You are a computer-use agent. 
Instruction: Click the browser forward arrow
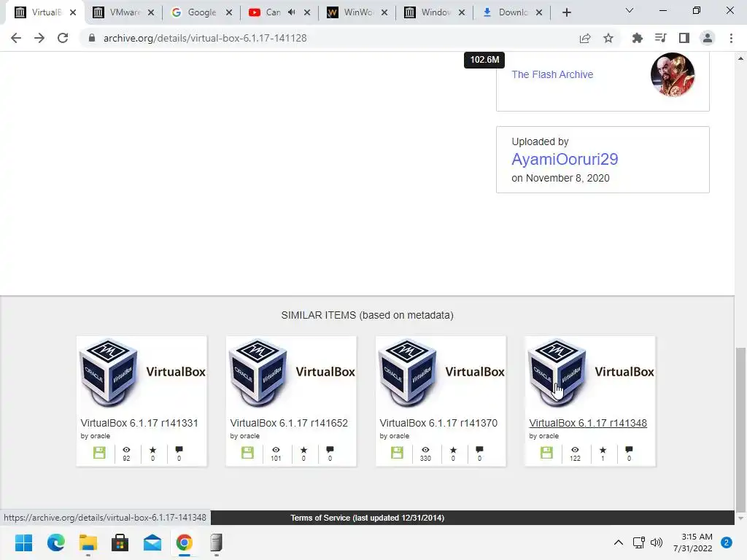point(39,38)
